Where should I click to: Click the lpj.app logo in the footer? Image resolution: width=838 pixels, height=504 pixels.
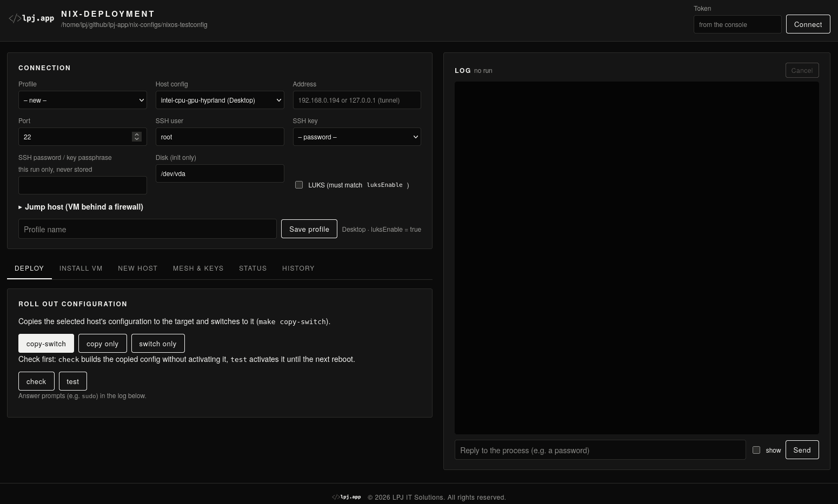347,497
